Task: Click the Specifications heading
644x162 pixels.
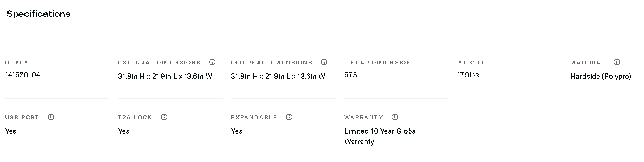Action: pos(38,14)
